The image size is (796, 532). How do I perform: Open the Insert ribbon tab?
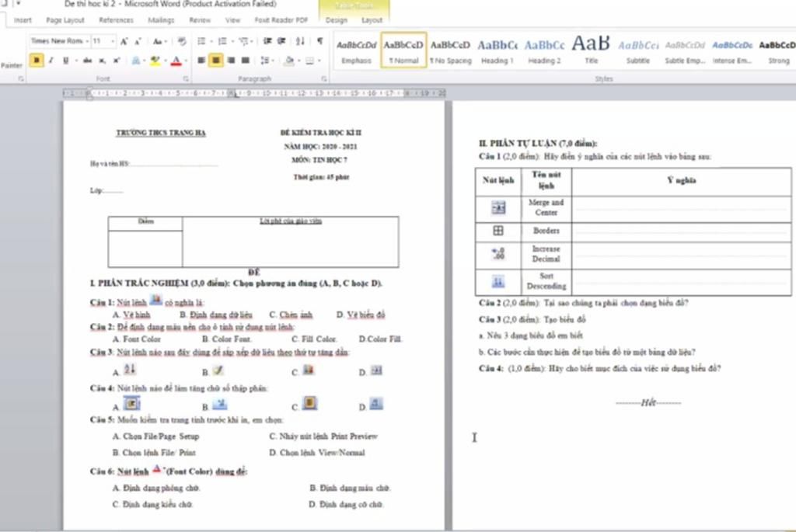coord(23,20)
